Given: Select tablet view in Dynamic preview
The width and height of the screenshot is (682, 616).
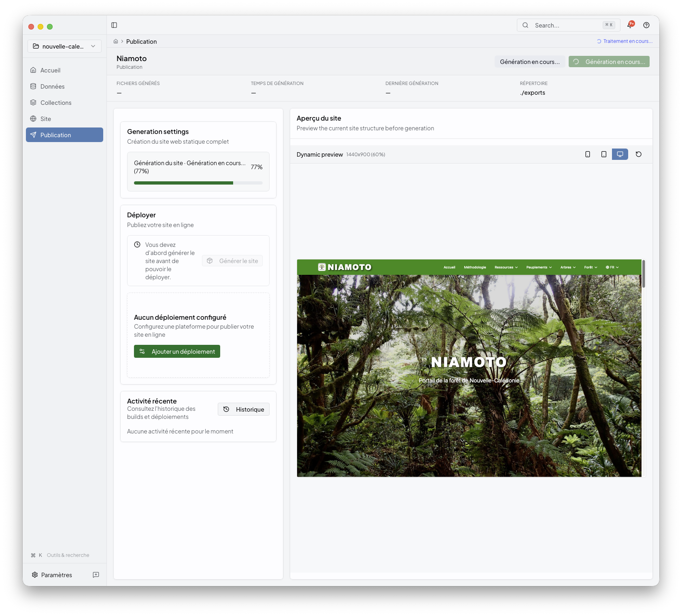Looking at the screenshot, I should point(603,154).
